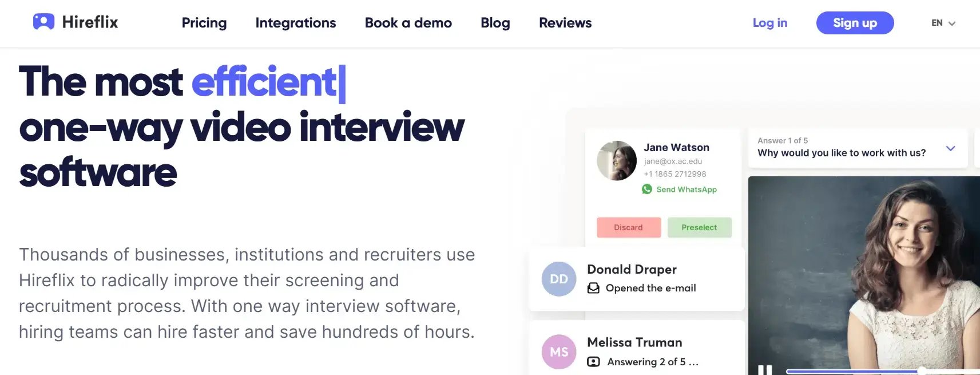Select Book a demo menu item
Viewport: 980px width, 375px height.
pyautogui.click(x=408, y=23)
